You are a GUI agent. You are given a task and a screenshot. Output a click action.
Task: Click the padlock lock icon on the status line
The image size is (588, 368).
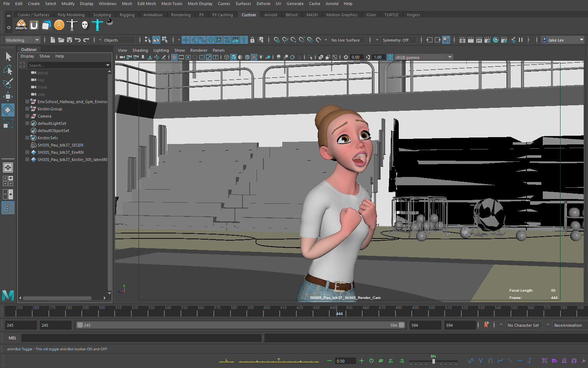[x=252, y=40]
